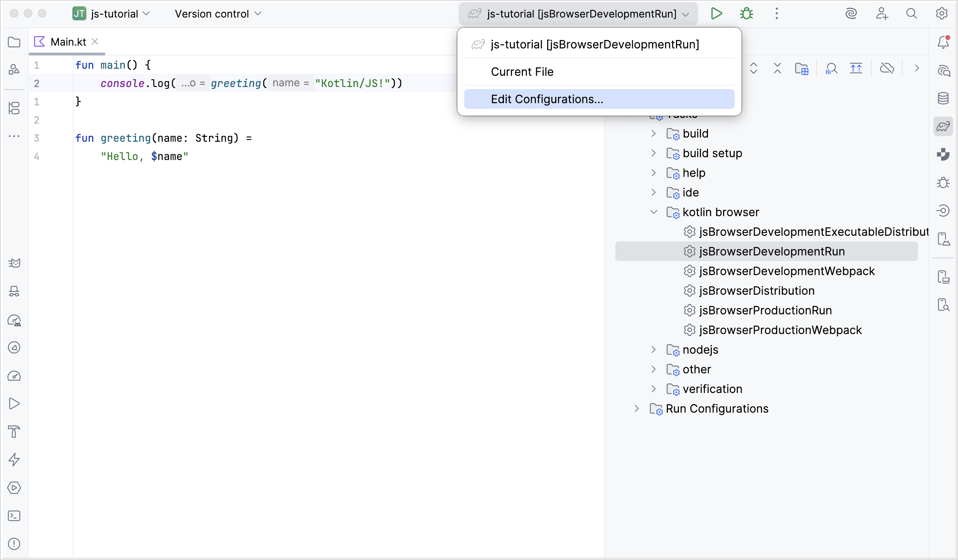958x560 pixels.
Task: Start Code With Me session
Action: point(882,13)
